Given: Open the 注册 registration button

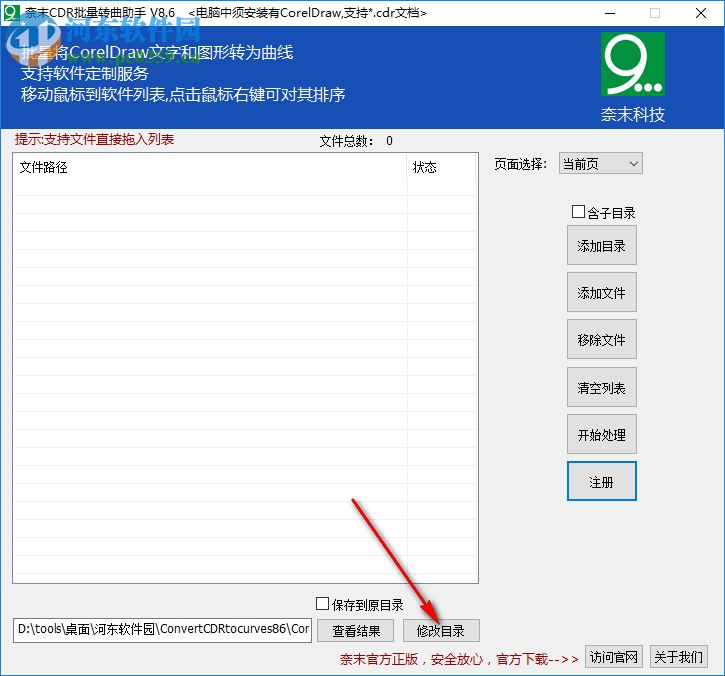Looking at the screenshot, I should tap(602, 481).
